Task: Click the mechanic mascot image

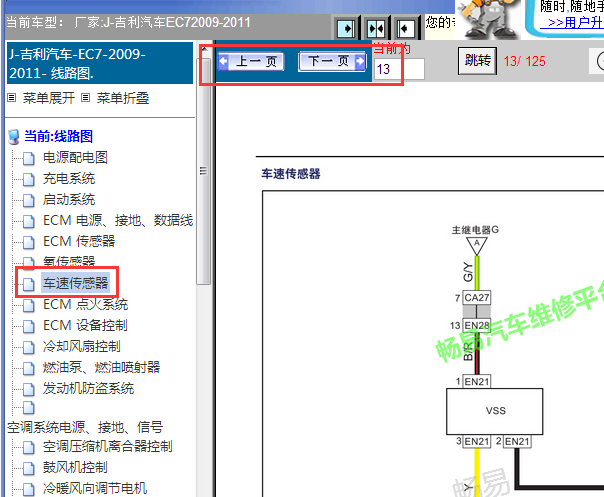Action: click(x=488, y=18)
